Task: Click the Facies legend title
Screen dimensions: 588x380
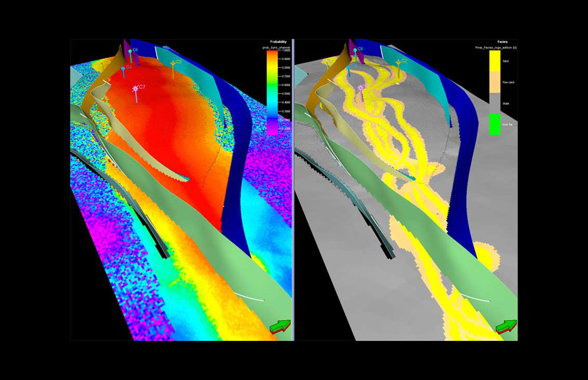Action: 502,42
